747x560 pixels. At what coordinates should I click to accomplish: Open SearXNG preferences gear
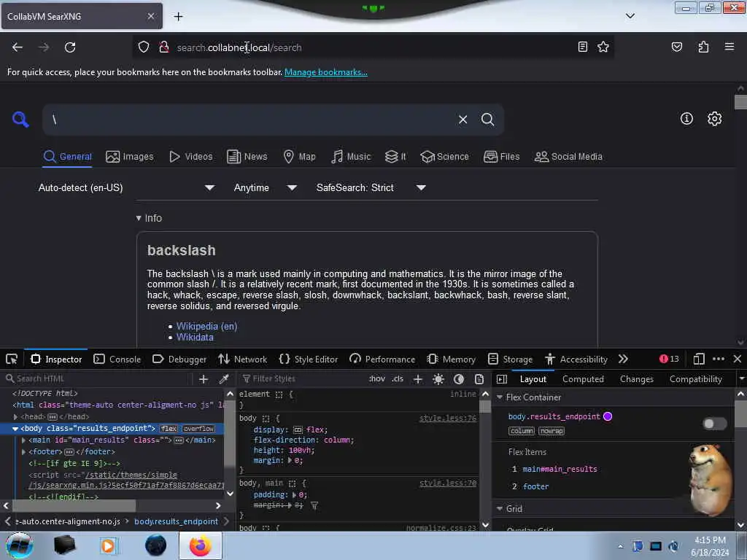(x=714, y=119)
